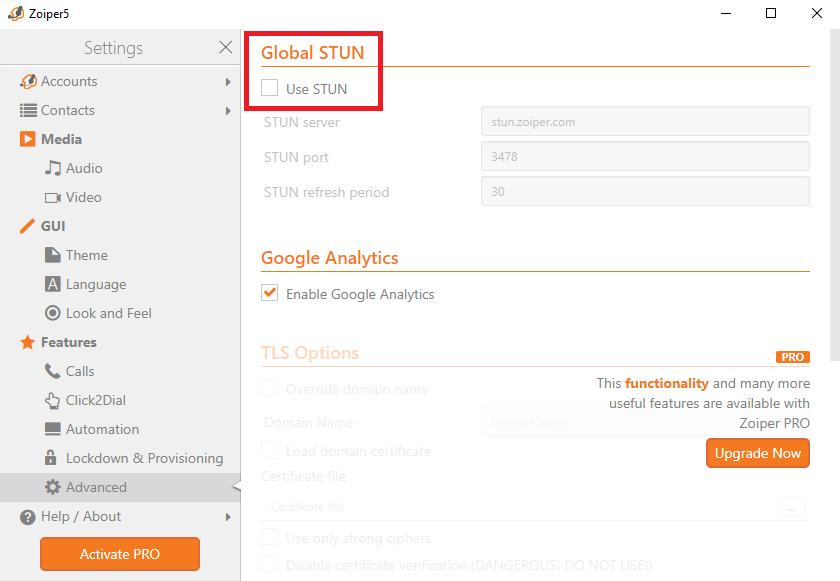Click the Video camera icon
Image resolution: width=840 pixels, height=581 pixels.
(53, 197)
